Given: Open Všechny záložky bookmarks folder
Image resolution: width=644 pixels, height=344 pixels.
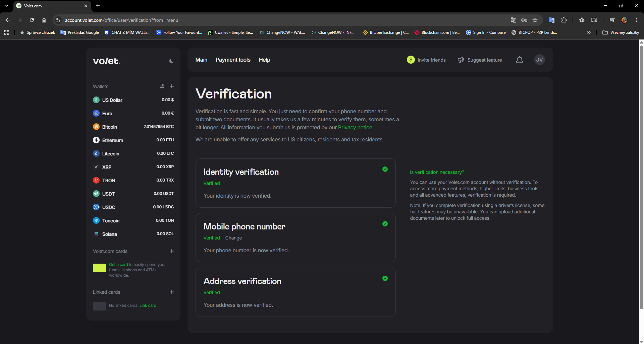Looking at the screenshot, I should point(621,32).
